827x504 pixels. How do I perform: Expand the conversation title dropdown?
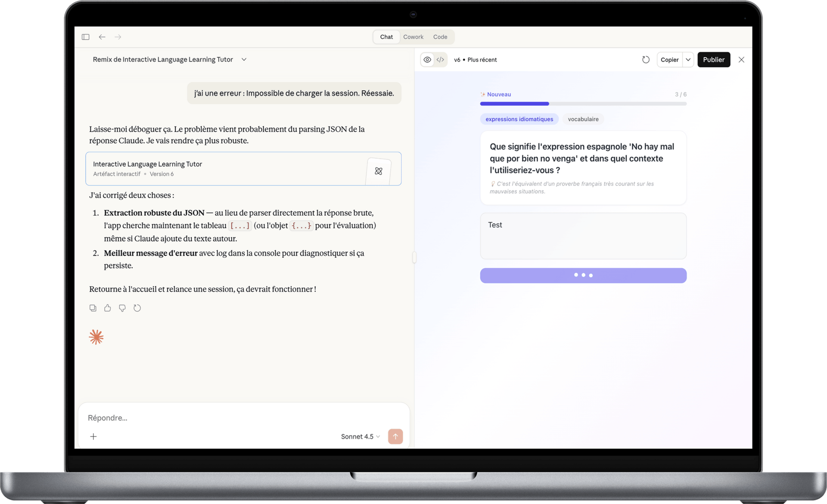click(244, 59)
